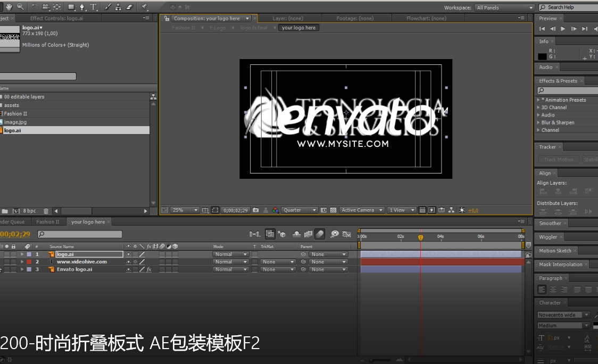This screenshot has width=598, height=364.
Task: Open the Active Camera dropdown
Action: click(362, 210)
